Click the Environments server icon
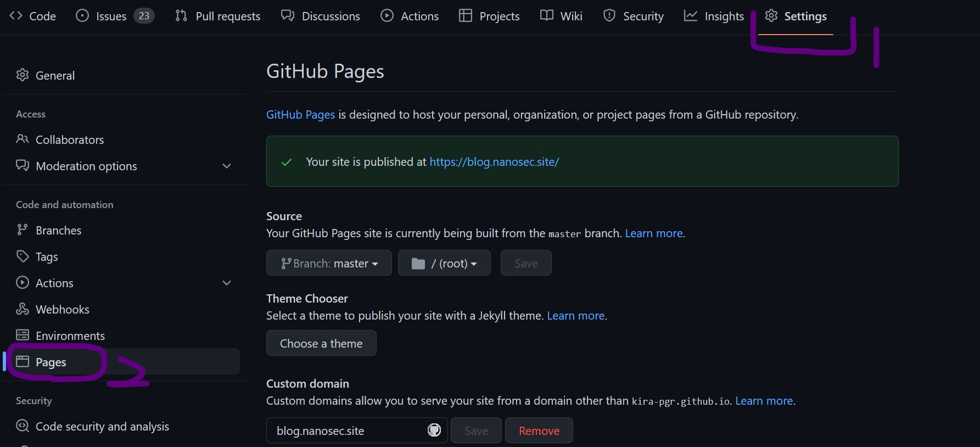The image size is (980, 447). click(x=23, y=335)
